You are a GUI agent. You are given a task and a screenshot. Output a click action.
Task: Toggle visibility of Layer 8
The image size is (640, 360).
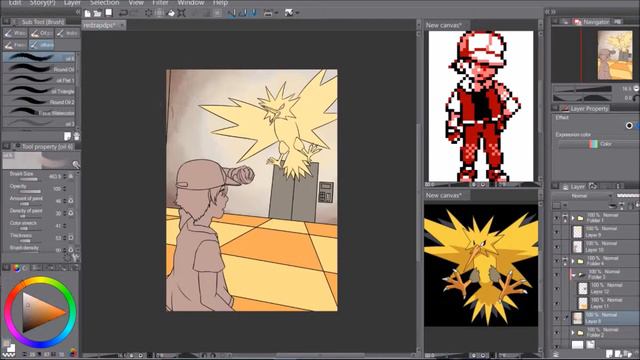(557, 318)
